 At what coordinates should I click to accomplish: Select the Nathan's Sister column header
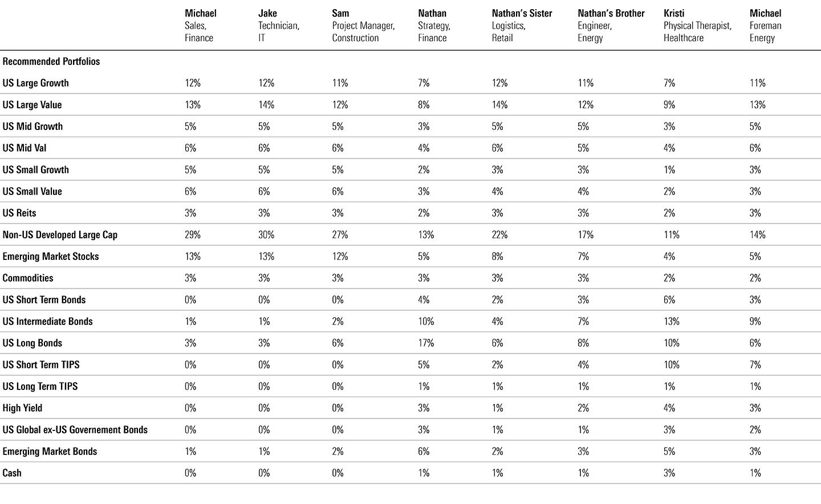click(x=522, y=26)
